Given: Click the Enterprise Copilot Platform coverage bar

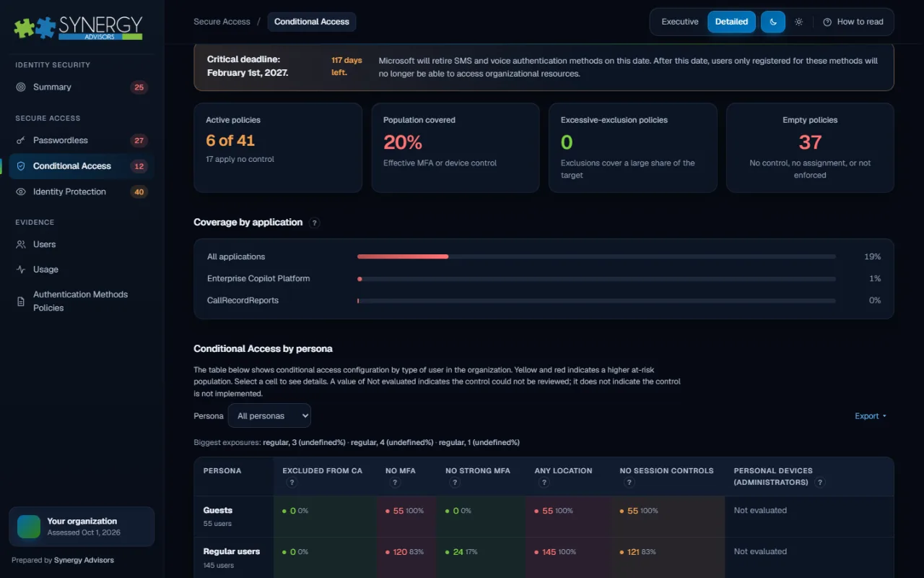Looking at the screenshot, I should [x=596, y=279].
